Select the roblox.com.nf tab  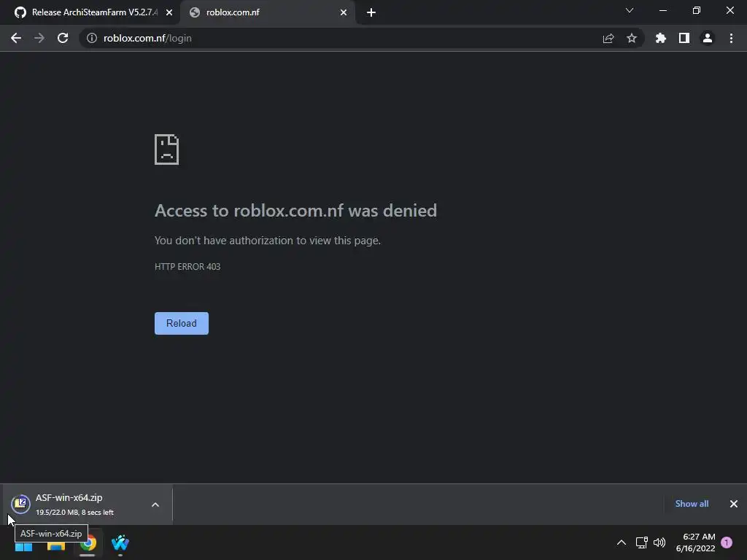(267, 12)
